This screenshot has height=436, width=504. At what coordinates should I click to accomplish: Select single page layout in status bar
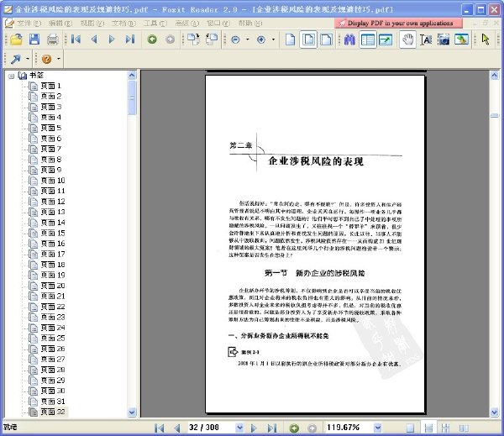[410, 428]
